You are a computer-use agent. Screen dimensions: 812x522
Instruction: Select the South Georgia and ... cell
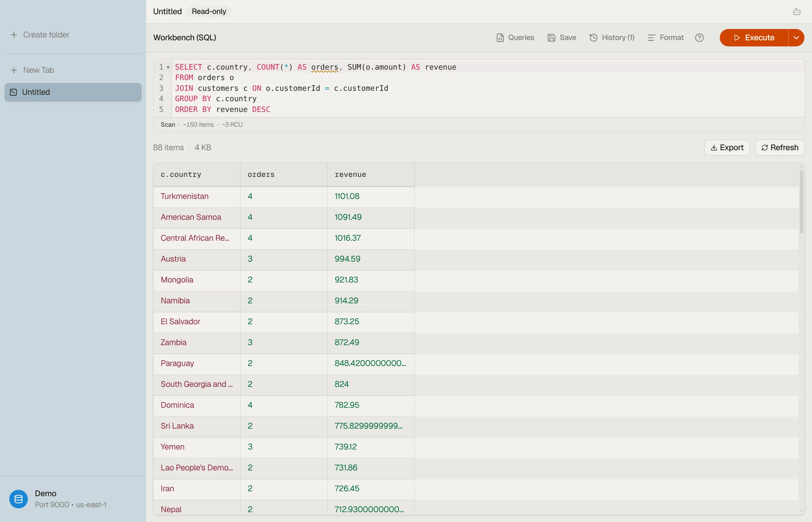pyautogui.click(x=197, y=384)
